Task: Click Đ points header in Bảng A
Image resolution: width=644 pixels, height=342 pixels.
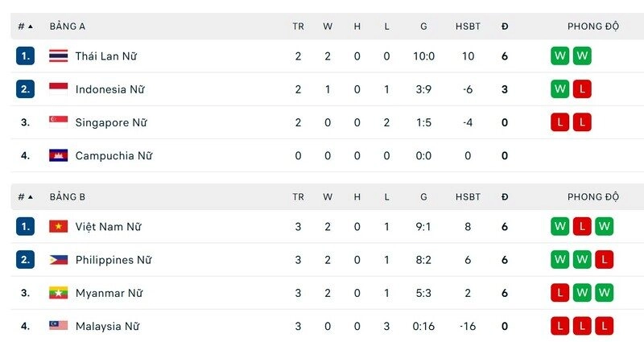Action: tap(505, 27)
